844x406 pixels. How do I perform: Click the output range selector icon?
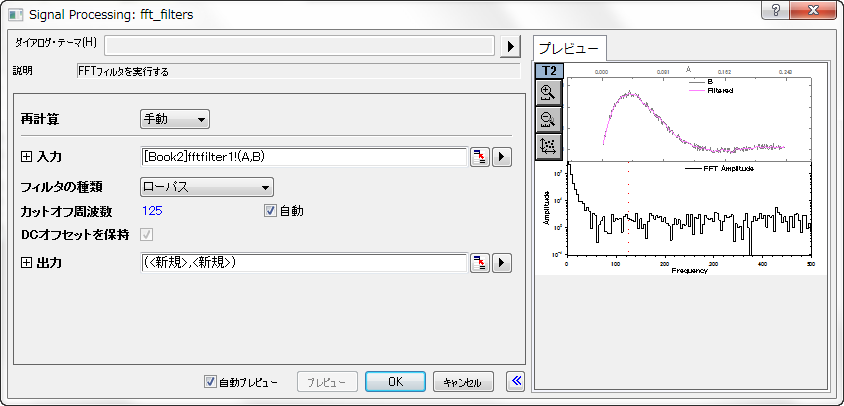[x=479, y=263]
